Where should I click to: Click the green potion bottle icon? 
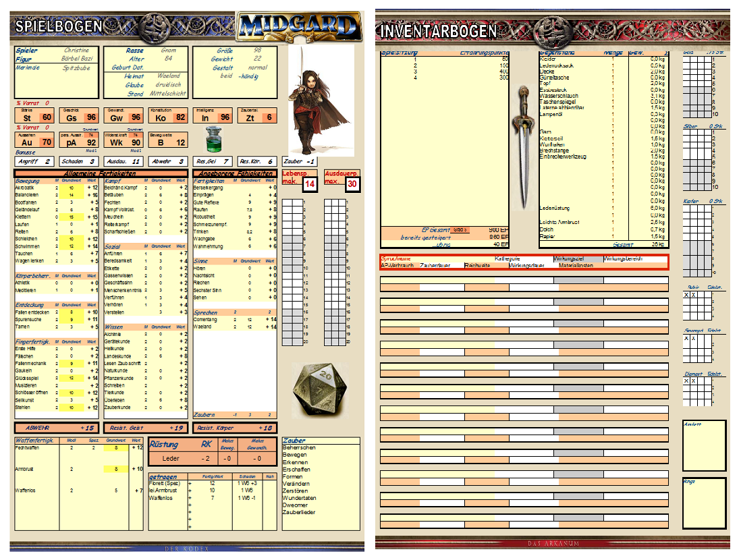(x=214, y=138)
